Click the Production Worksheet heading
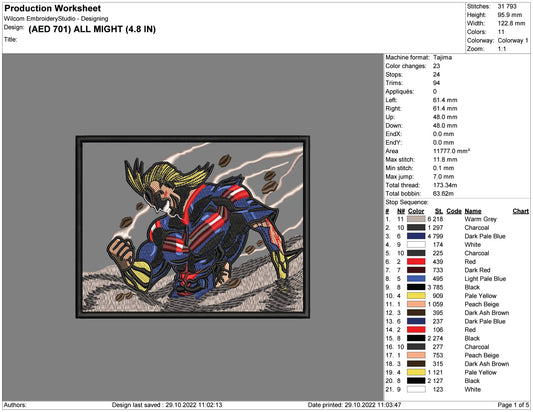Viewport: 533px width, 412px height. coord(53,8)
